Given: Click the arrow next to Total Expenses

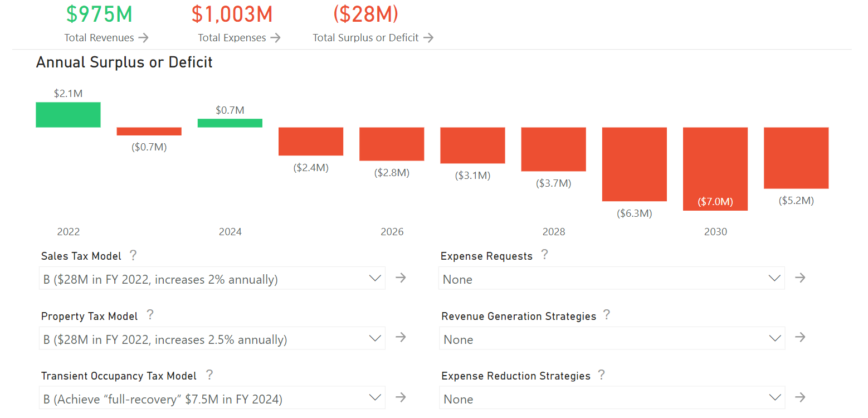Looking at the screenshot, I should point(275,38).
